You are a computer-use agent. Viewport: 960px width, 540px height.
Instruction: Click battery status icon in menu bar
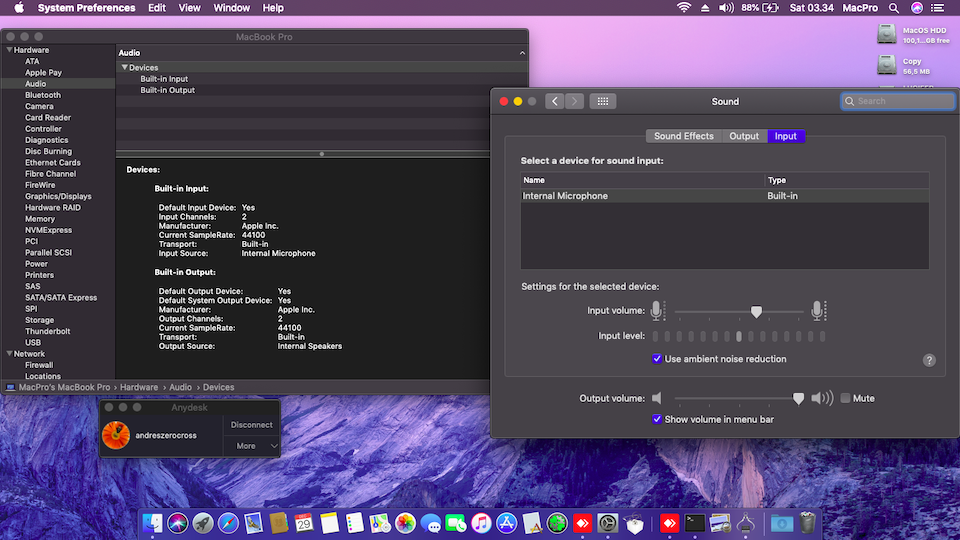point(770,8)
